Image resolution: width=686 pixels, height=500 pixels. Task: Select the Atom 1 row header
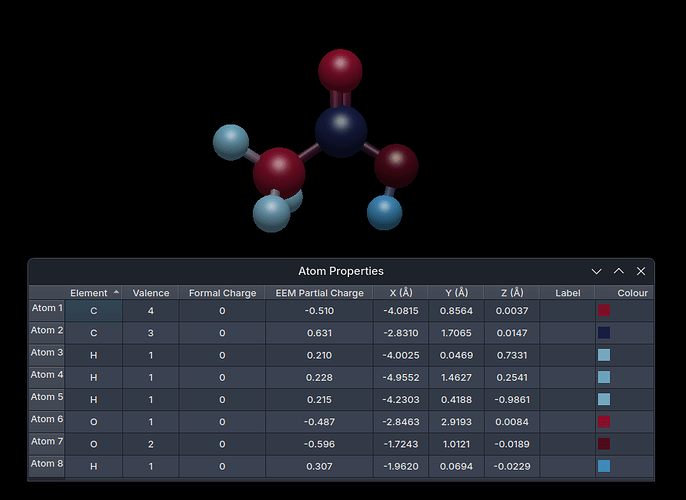coord(46,309)
